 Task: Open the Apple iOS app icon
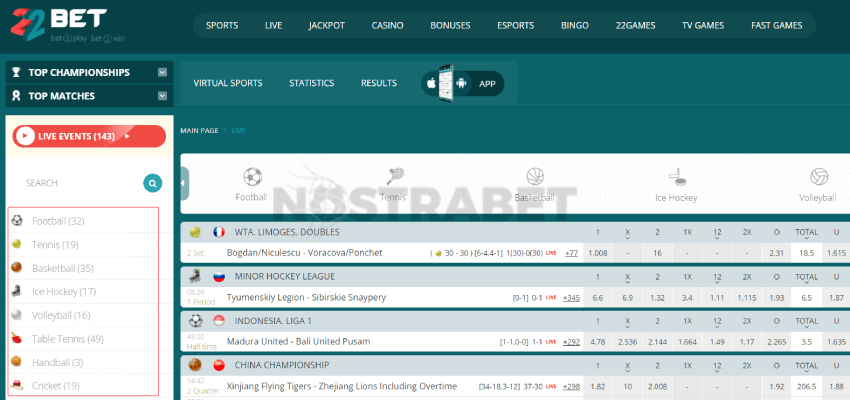coord(432,83)
